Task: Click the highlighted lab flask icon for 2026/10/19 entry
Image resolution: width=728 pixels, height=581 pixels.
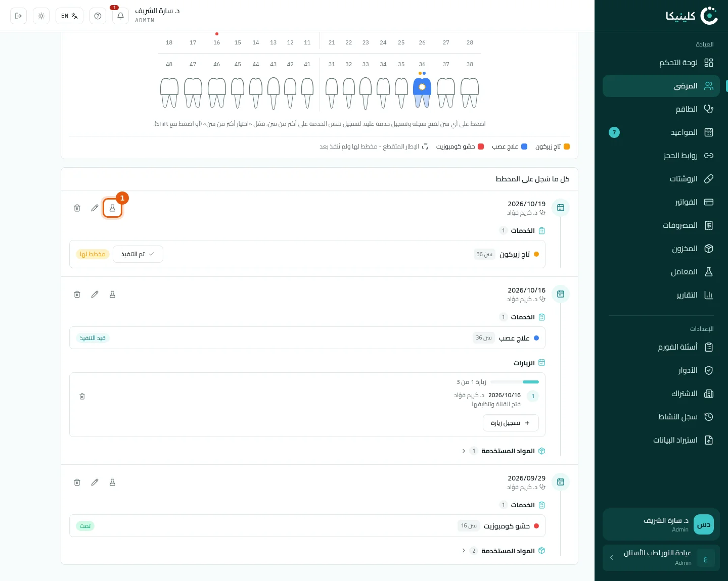Action: click(x=112, y=208)
